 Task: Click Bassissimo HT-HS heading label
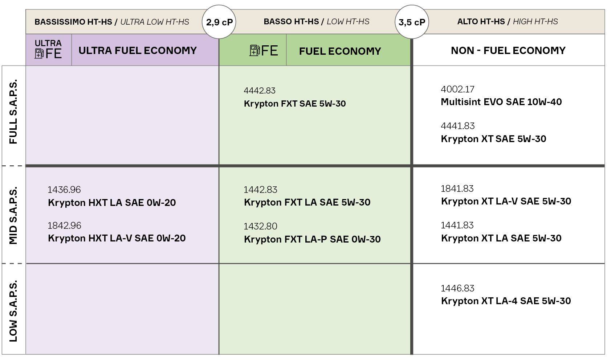112,22
